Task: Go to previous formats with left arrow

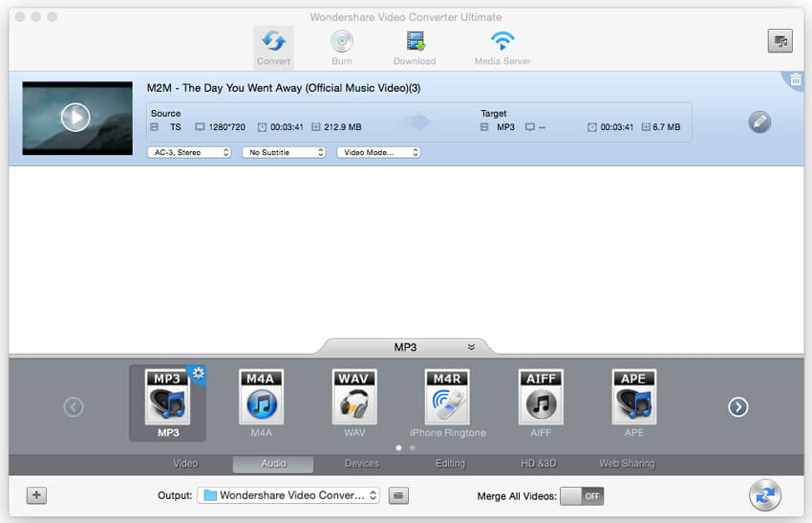Action: click(74, 407)
